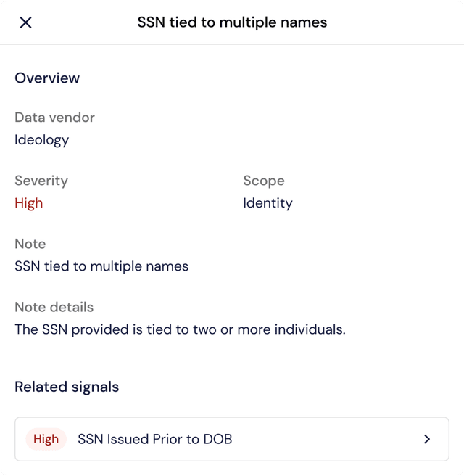This screenshot has width=464, height=476.
Task: Click the Note field label
Action: coord(30,244)
